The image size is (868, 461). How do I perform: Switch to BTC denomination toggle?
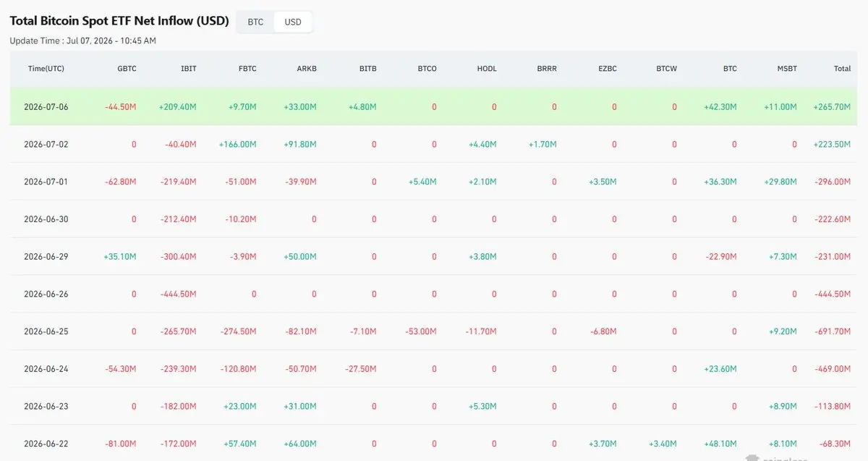(x=255, y=22)
